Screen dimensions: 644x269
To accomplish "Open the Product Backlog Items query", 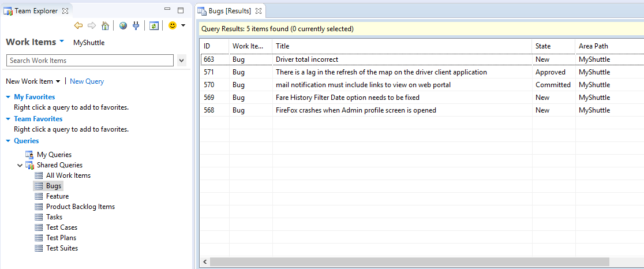I will [81, 207].
